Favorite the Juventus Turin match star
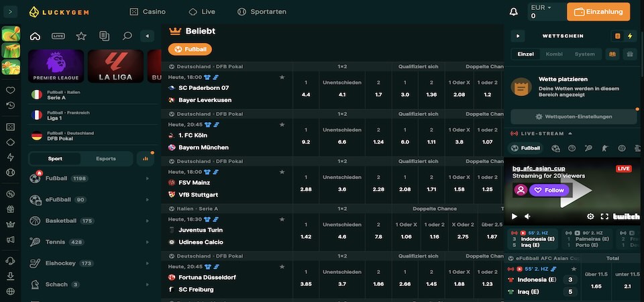This screenshot has width=644, height=302. tap(282, 219)
